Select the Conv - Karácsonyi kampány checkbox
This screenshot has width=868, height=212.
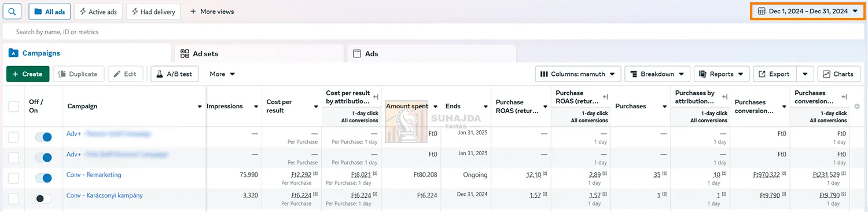[x=13, y=199]
